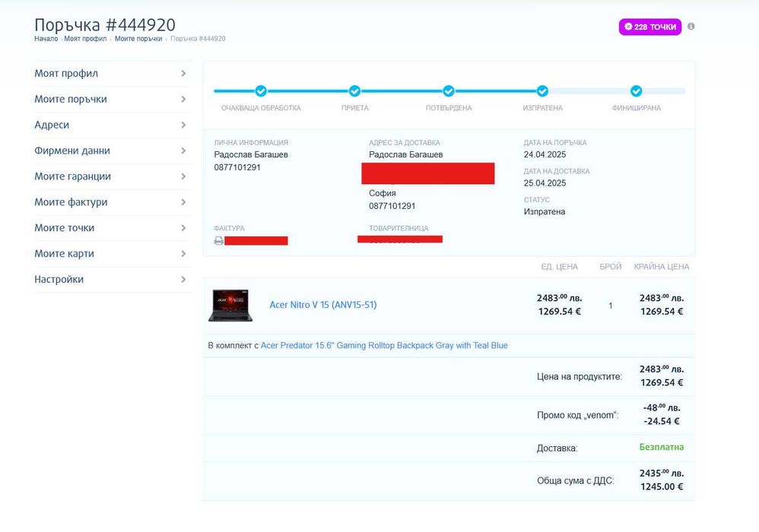This screenshot has height=532, width=759.
Task: Click chevron beside Моите фактури
Action: pos(183,201)
